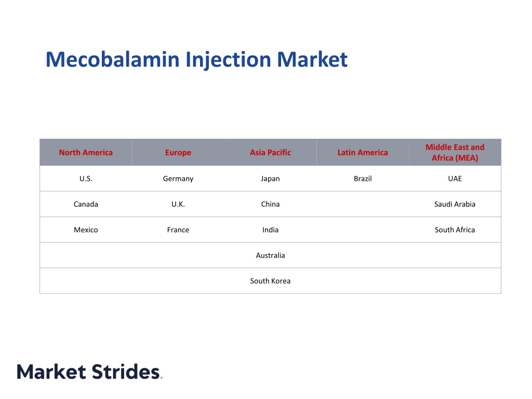Select the Germany cell
The image size is (532, 399).
(178, 179)
